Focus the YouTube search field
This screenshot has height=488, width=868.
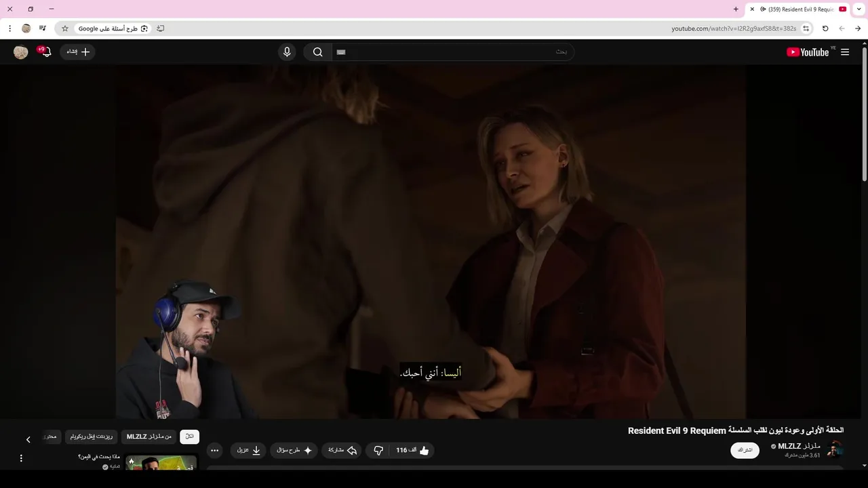453,52
